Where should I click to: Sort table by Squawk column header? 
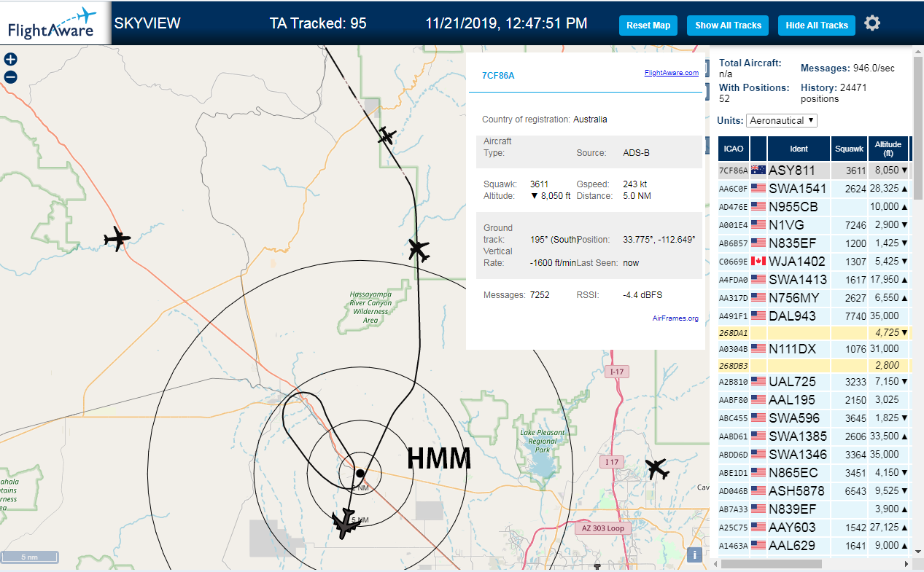[x=850, y=149]
